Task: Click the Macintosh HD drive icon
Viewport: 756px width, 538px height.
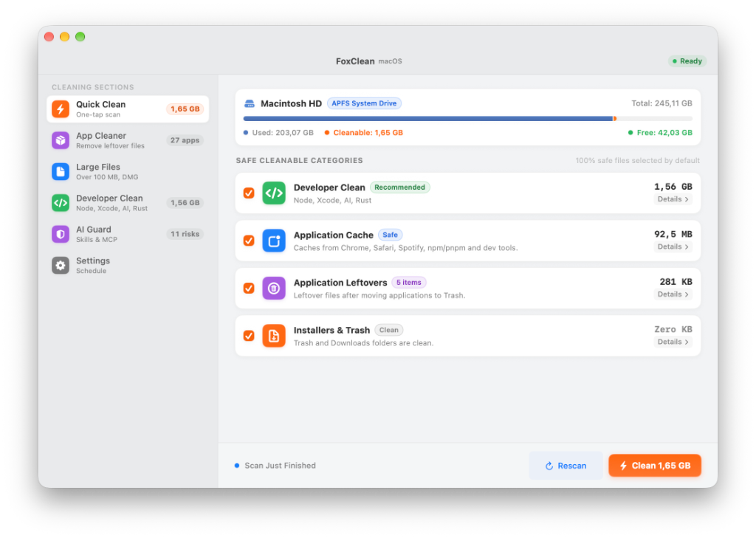Action: click(250, 103)
